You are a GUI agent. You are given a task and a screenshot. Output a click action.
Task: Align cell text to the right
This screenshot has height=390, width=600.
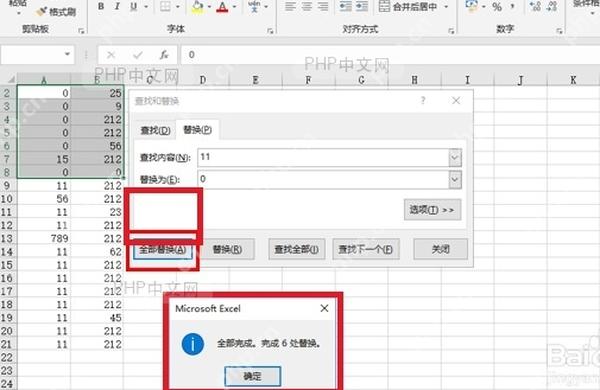click(323, 6)
